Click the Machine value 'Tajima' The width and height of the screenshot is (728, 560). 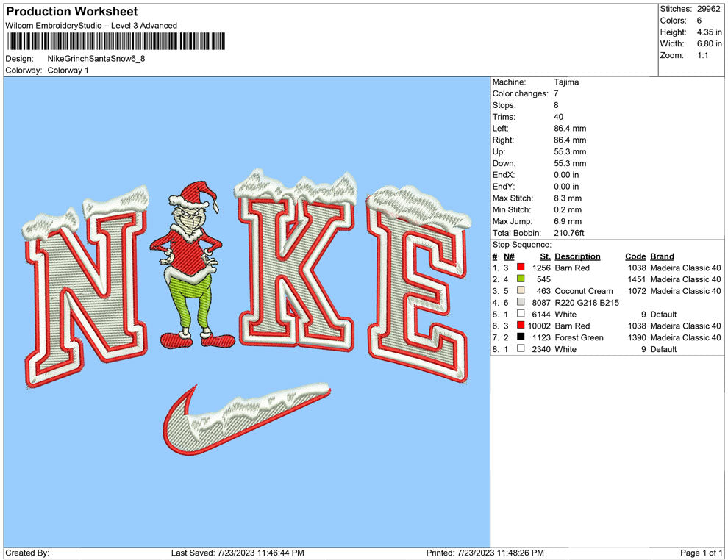tap(566, 82)
